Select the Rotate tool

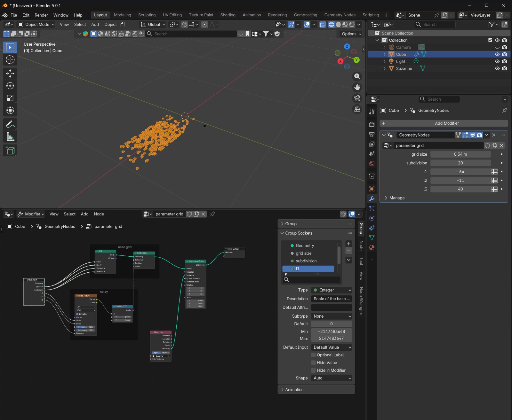click(x=10, y=86)
